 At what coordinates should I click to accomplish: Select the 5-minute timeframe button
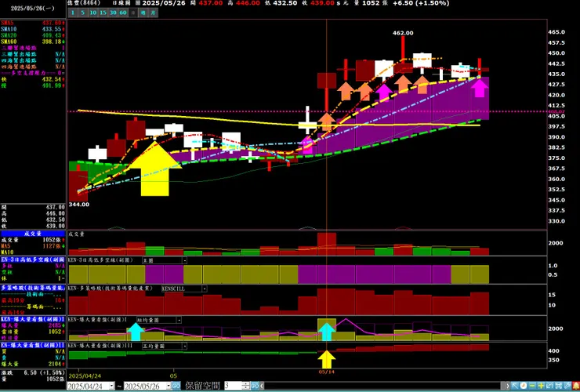[83, 13]
